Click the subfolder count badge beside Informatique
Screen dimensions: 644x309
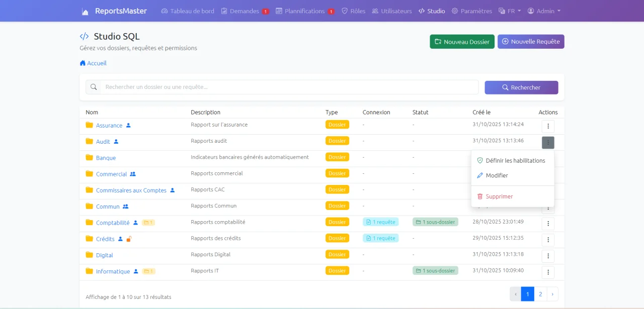(x=149, y=271)
